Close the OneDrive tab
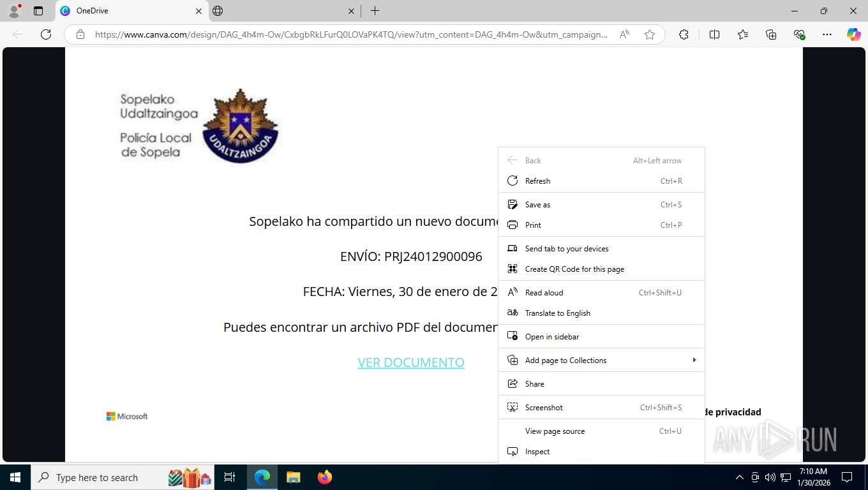This screenshot has height=490, width=868. click(x=198, y=11)
